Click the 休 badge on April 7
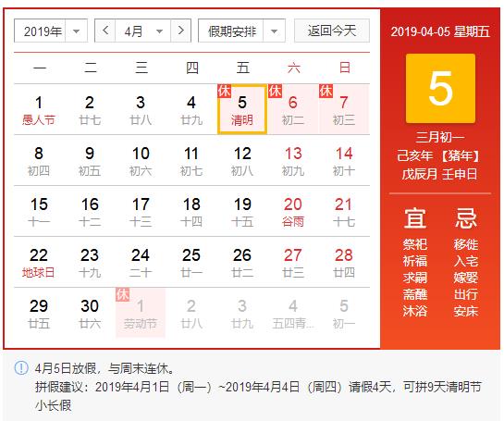This screenshot has height=421, width=504. (326, 91)
